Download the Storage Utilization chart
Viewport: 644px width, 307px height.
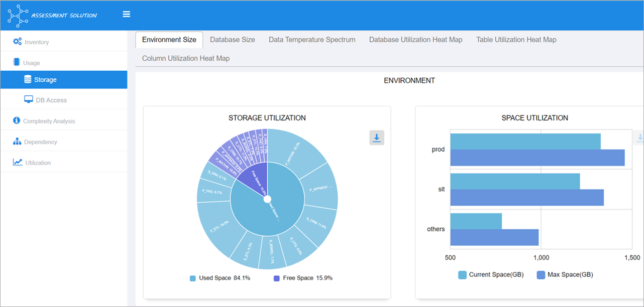point(377,137)
